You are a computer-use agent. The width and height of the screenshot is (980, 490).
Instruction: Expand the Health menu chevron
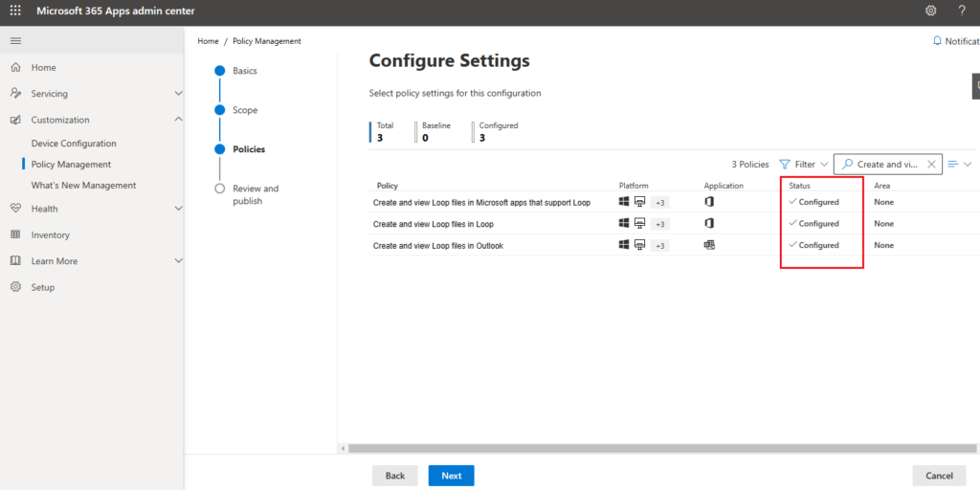pyautogui.click(x=178, y=209)
